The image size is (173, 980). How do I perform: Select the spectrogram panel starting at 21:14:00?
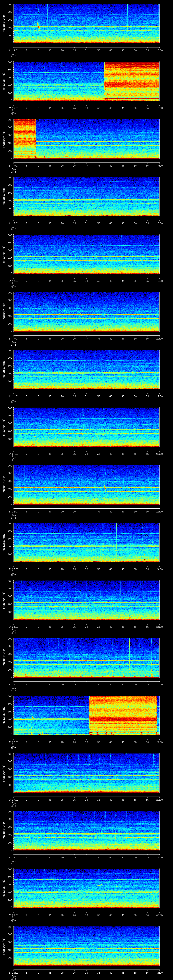click(x=86, y=24)
